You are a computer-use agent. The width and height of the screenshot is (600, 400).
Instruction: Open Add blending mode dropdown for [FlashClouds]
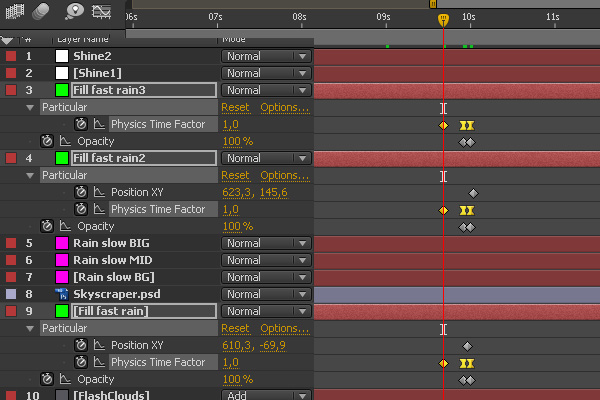tap(266, 395)
